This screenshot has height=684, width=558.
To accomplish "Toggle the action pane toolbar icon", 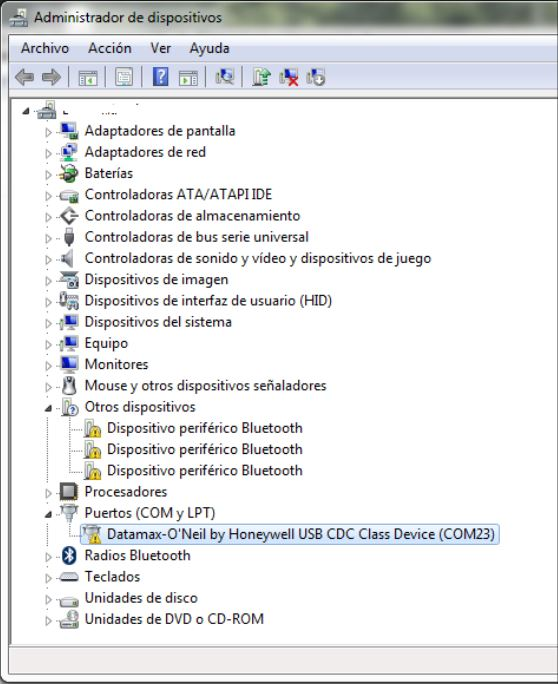I will coord(188,78).
